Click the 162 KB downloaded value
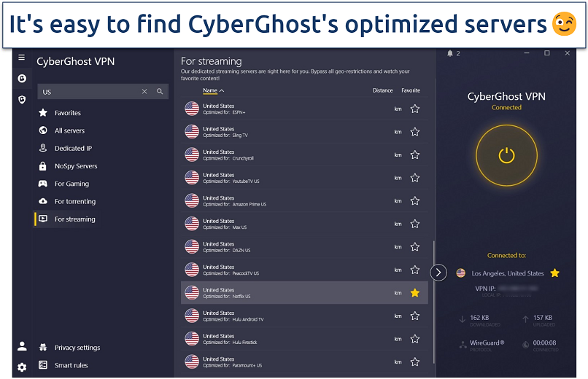The width and height of the screenshot is (588, 379). coord(479,318)
